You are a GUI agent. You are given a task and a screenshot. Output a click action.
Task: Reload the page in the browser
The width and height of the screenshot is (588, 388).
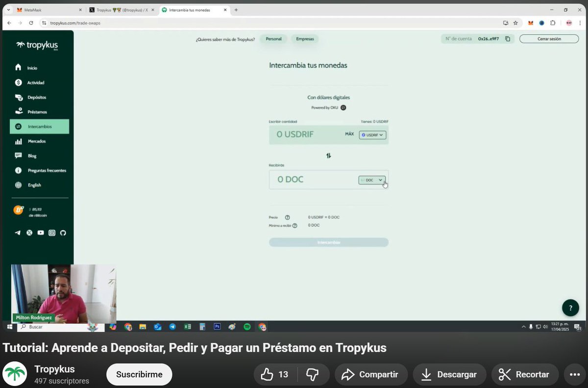pyautogui.click(x=31, y=23)
